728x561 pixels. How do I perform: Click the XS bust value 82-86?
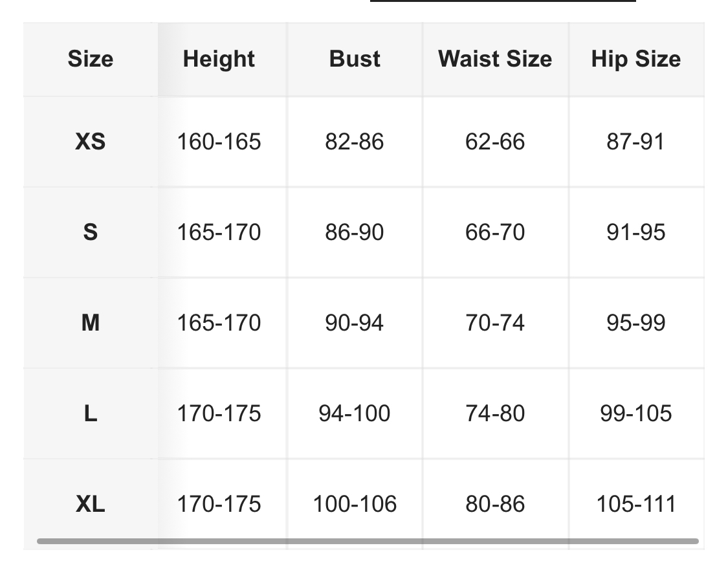pos(355,141)
